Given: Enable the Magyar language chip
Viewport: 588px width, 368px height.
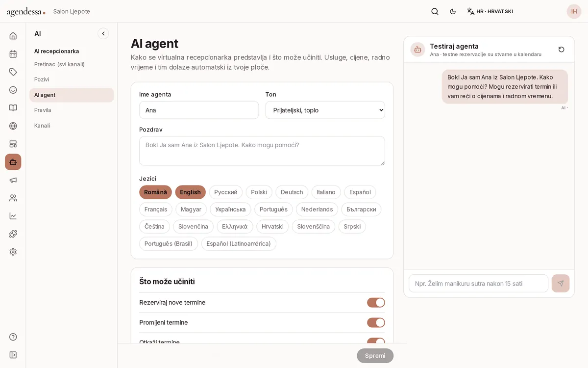Looking at the screenshot, I should point(191,210).
